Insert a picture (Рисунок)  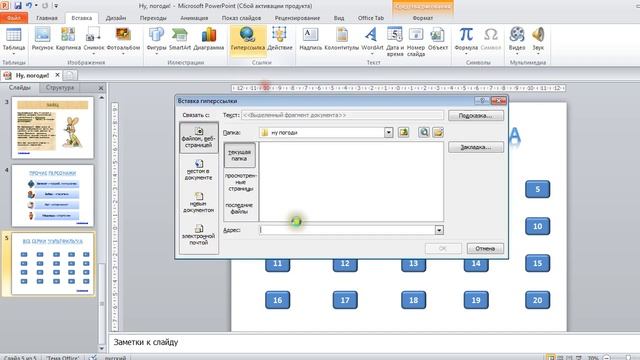42,39
